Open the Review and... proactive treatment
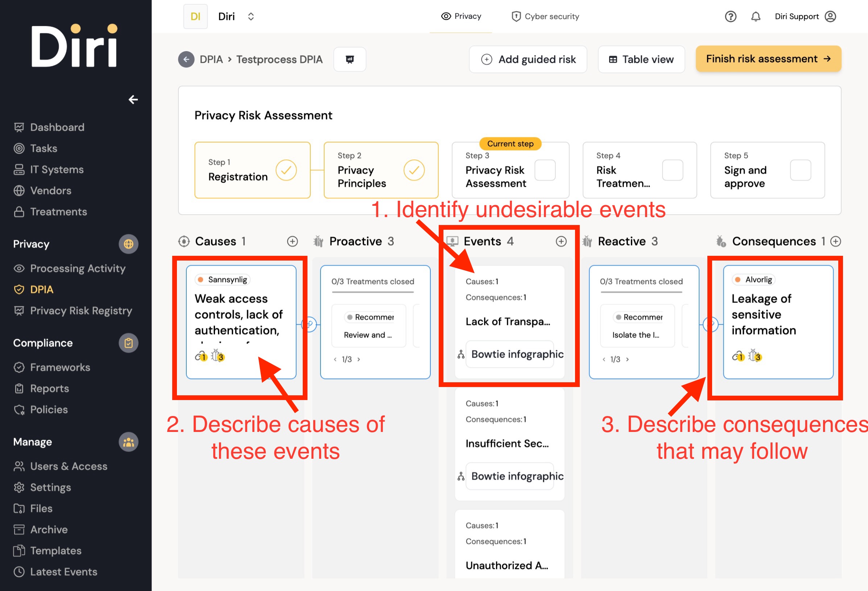 tap(369, 326)
